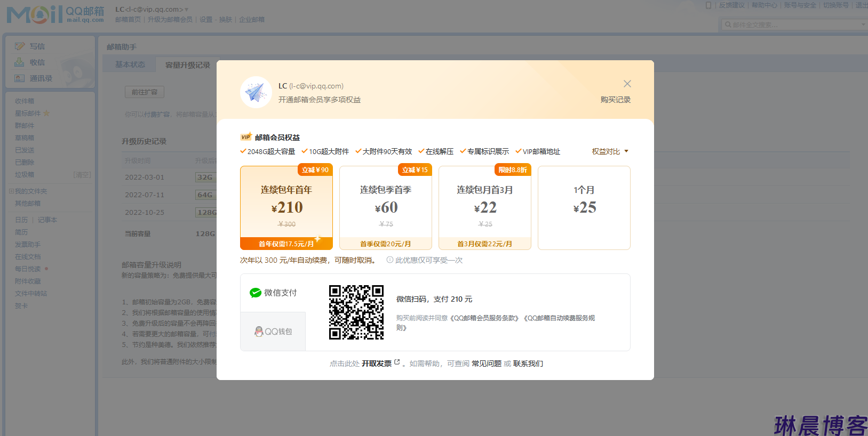This screenshot has width=868, height=436.
Task: Open 发票助手 invoice assistant
Action: (x=28, y=245)
